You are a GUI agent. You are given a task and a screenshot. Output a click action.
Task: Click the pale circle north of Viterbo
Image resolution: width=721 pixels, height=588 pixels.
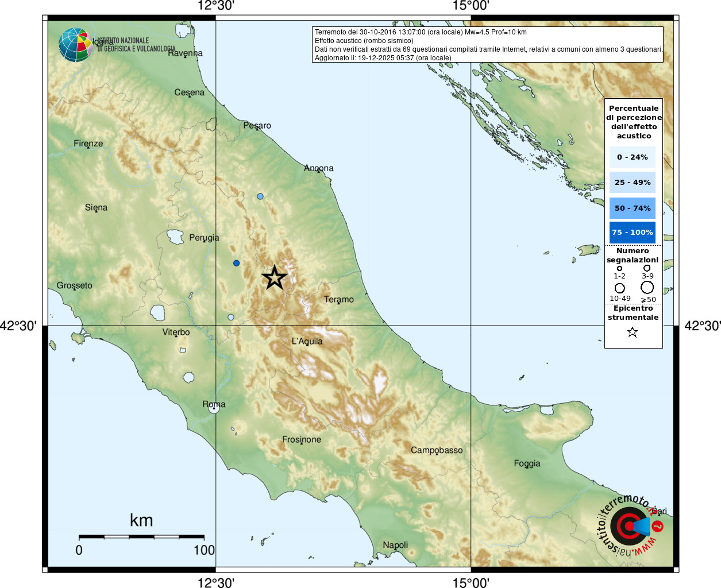[231, 317]
